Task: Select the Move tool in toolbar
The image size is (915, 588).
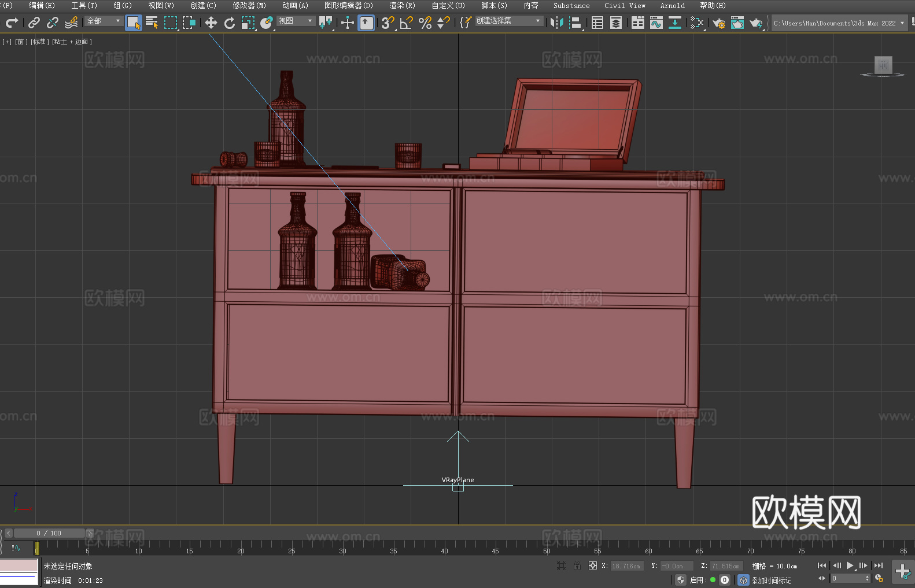Action: (x=211, y=23)
